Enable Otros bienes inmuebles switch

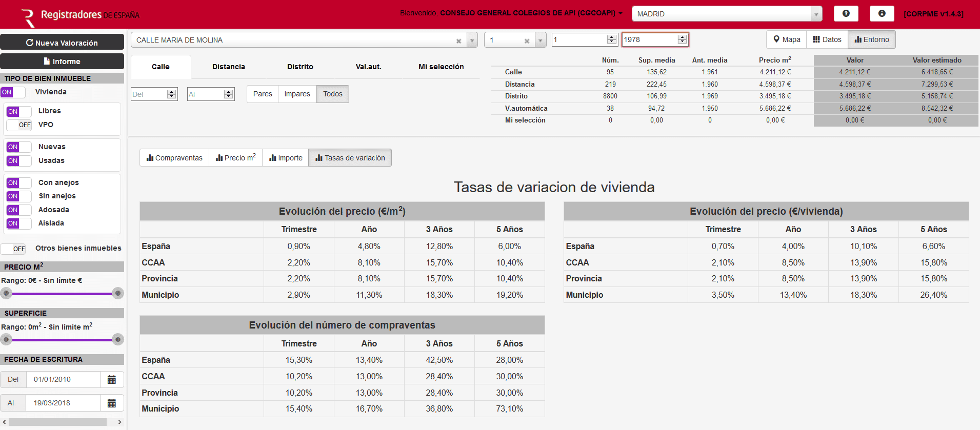(13, 249)
